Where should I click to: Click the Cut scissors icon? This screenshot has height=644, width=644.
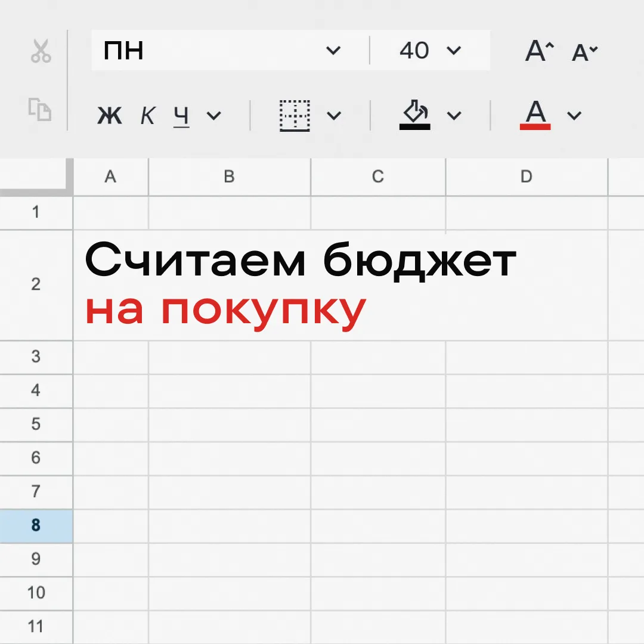tap(41, 51)
